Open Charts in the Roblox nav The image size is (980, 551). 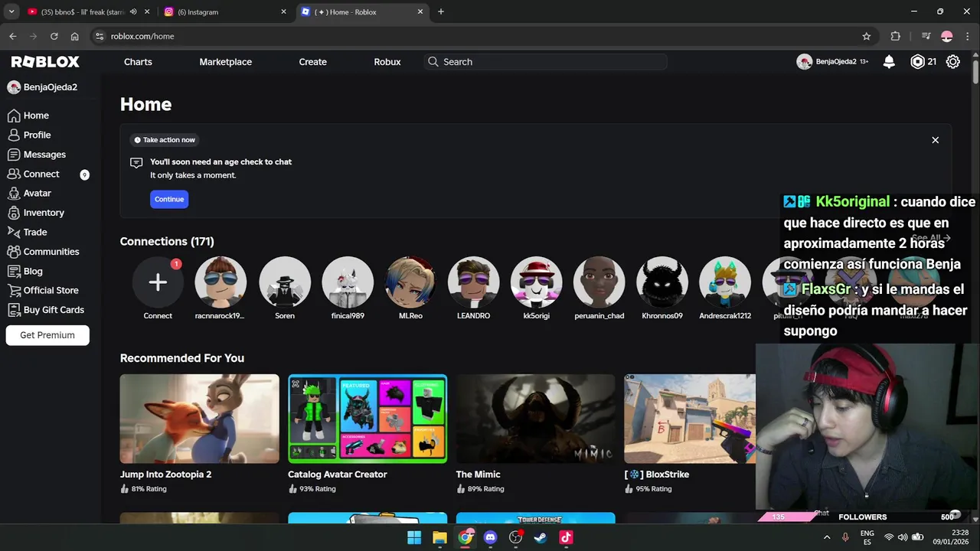coord(138,62)
